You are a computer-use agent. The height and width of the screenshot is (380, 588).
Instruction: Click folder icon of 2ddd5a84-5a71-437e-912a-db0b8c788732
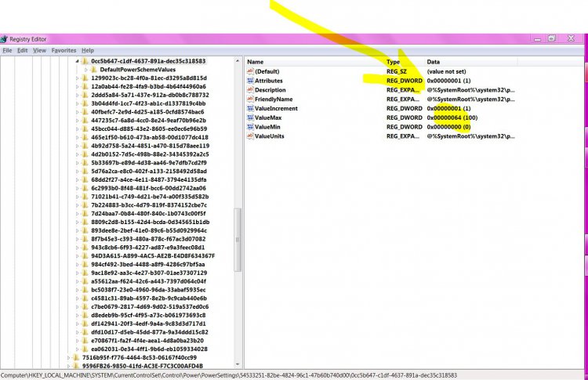tap(85, 95)
